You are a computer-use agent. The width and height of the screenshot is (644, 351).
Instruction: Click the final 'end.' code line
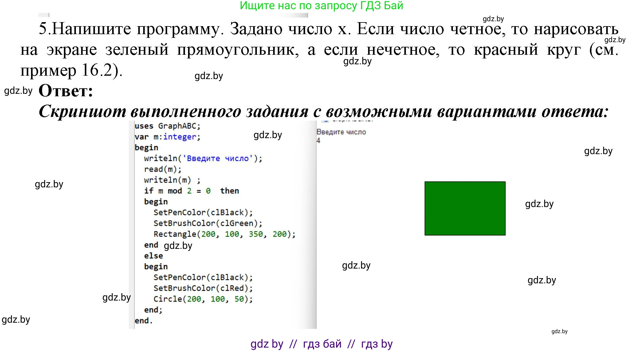pos(143,321)
